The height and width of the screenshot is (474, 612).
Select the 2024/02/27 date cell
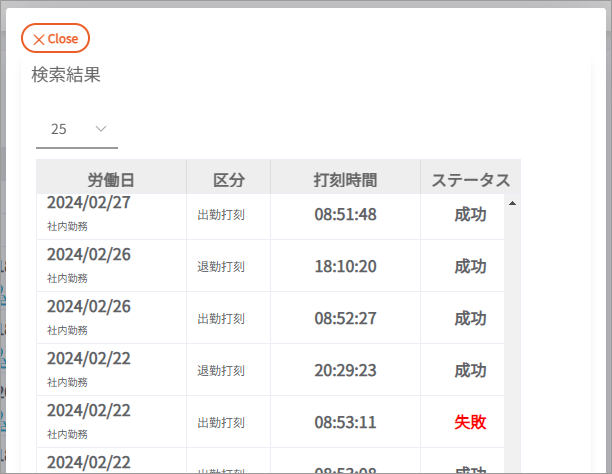point(89,203)
